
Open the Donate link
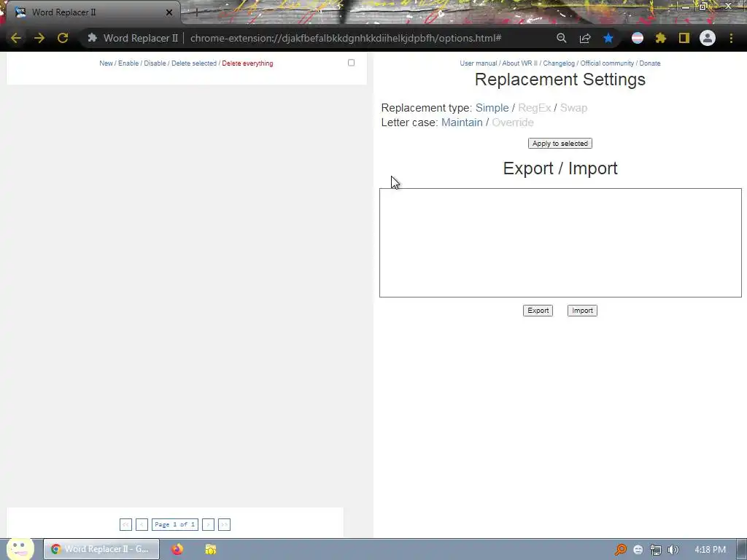(x=650, y=63)
